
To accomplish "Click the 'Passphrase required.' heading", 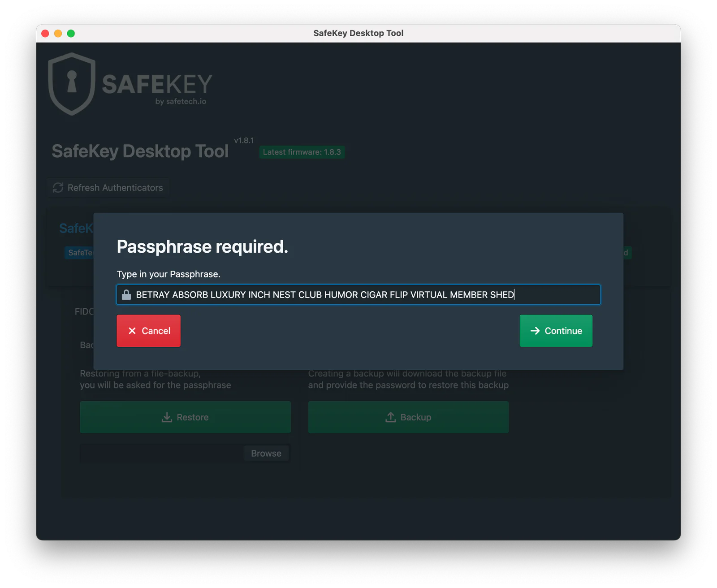I will pyautogui.click(x=202, y=246).
